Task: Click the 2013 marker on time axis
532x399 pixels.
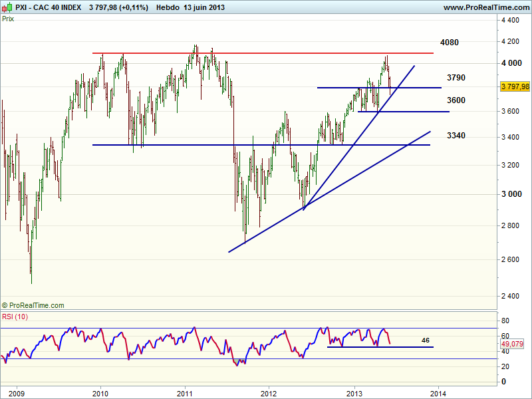Action: coord(354,392)
